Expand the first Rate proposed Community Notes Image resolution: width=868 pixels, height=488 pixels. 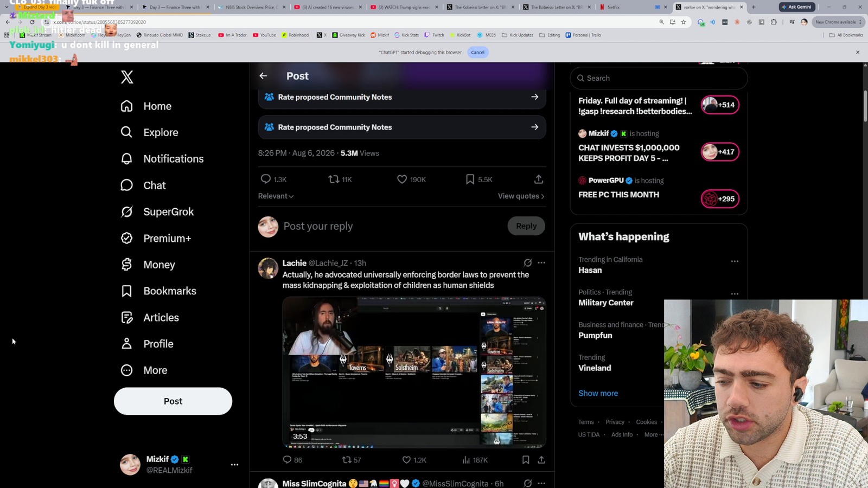[402, 97]
